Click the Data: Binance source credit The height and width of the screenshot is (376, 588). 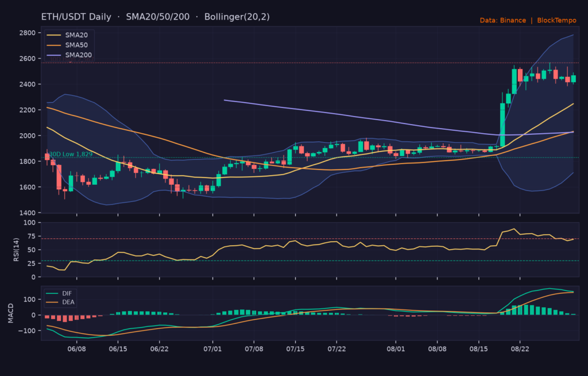pos(503,20)
